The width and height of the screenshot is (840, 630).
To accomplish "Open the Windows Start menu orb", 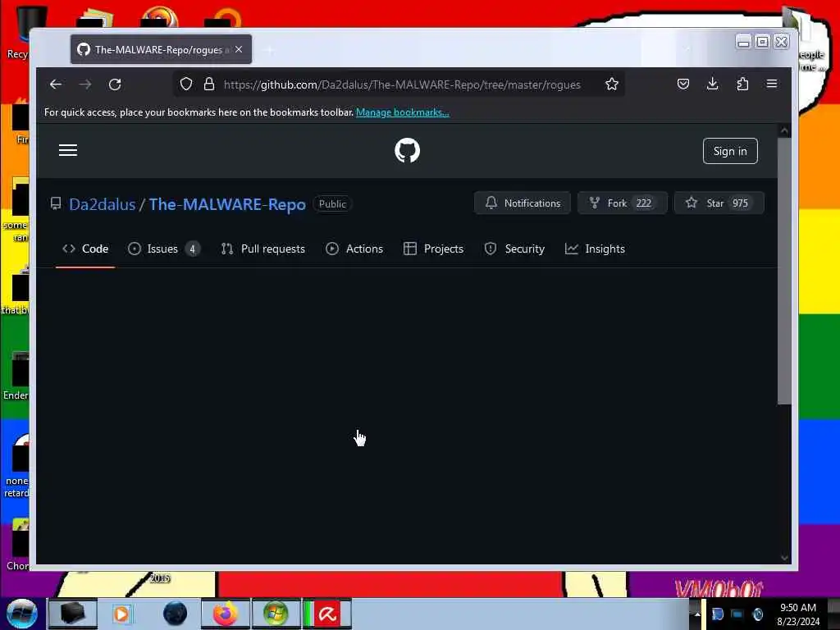I will tap(22, 614).
